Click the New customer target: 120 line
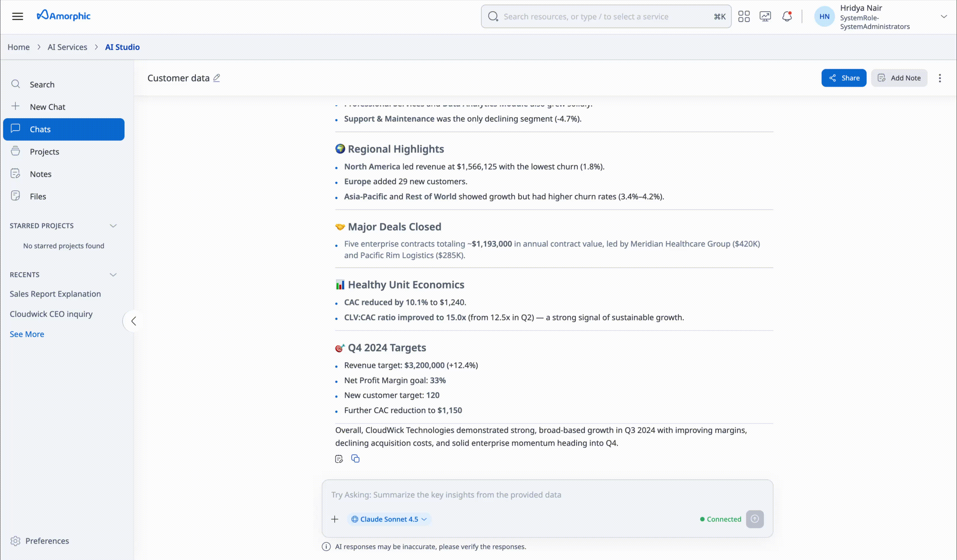The height and width of the screenshot is (560, 957). coord(391,395)
